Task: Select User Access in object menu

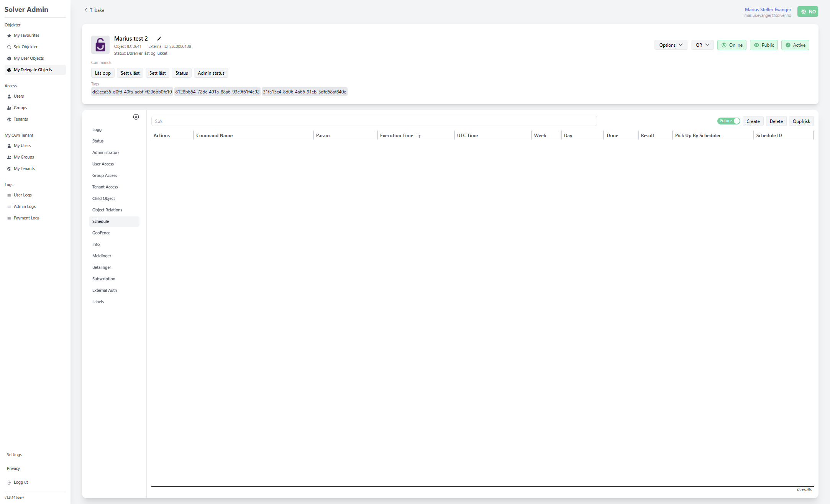Action: click(114, 164)
